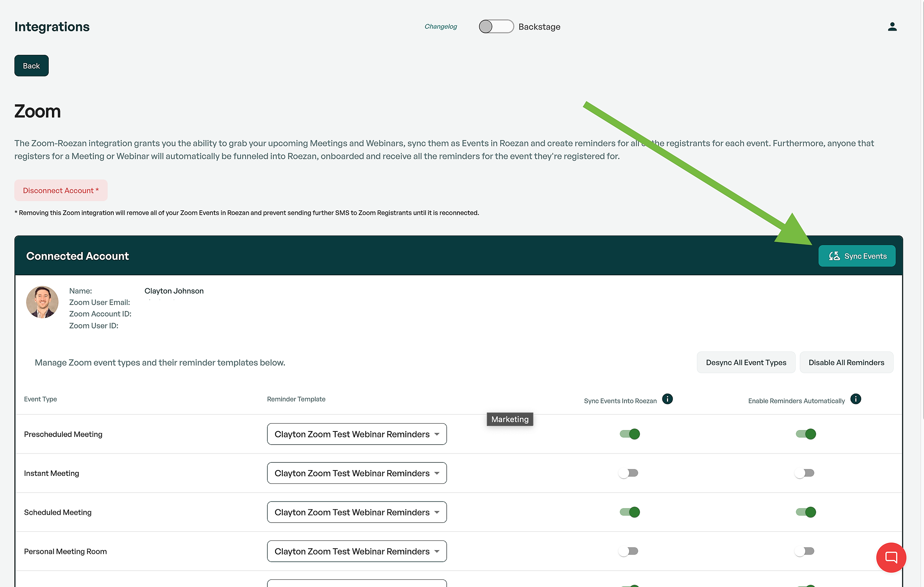Click info icon beside Enable Reminders Automatically

855,399
